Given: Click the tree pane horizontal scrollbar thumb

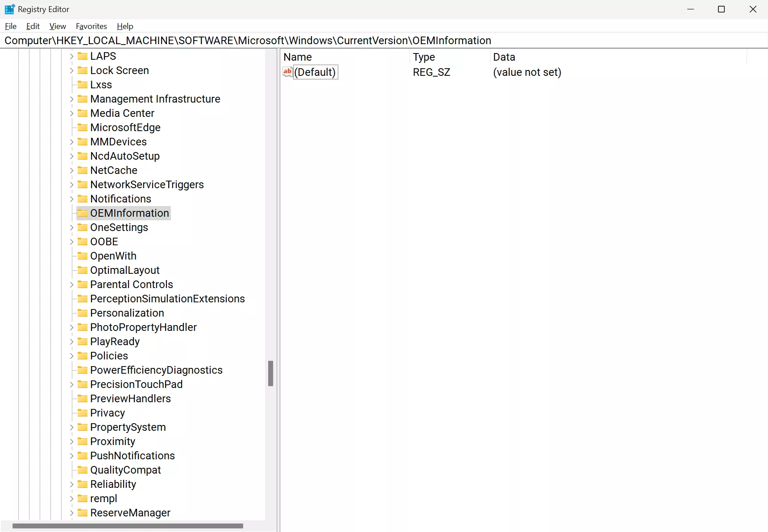Looking at the screenshot, I should [x=128, y=526].
